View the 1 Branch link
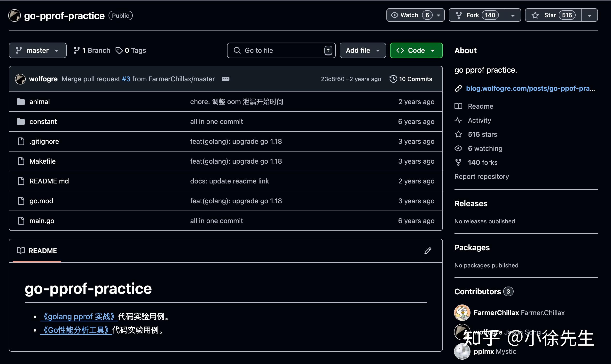The height and width of the screenshot is (364, 611). click(92, 50)
